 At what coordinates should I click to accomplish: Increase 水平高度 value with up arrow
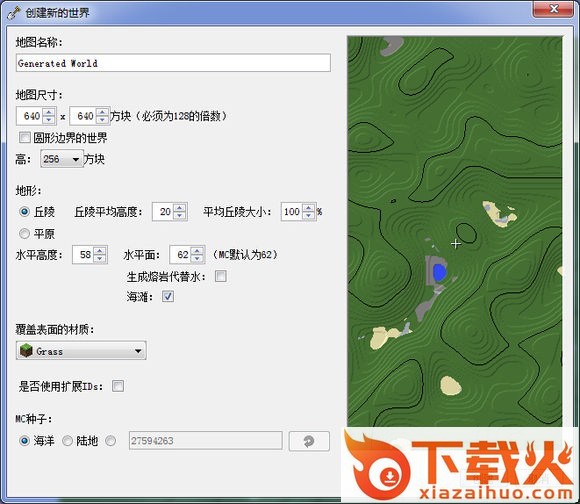click(100, 250)
